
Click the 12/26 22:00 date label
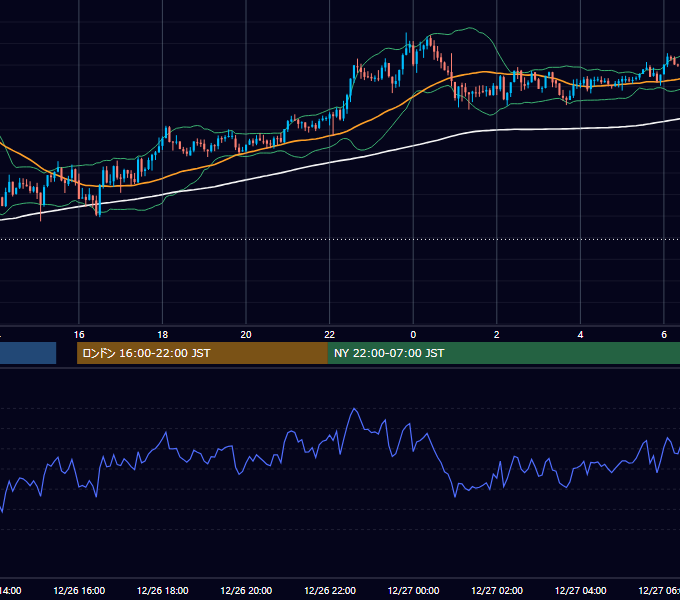click(330, 590)
